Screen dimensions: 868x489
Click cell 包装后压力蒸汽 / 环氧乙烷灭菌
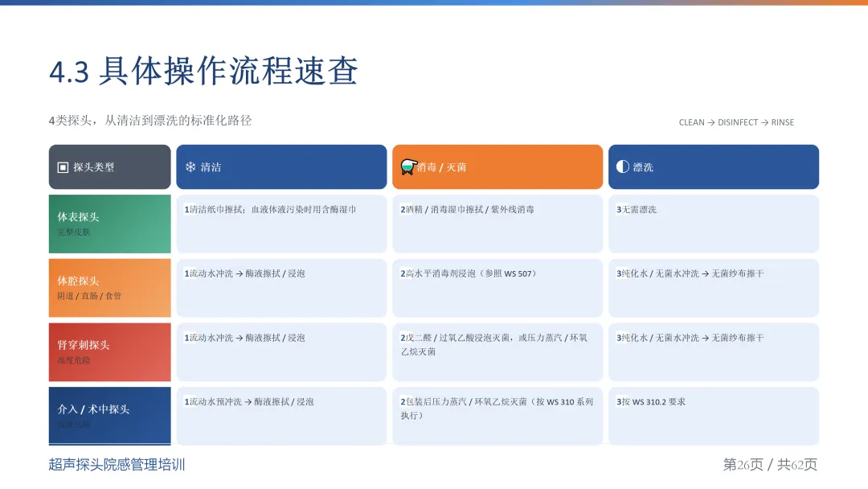pyautogui.click(x=497, y=416)
